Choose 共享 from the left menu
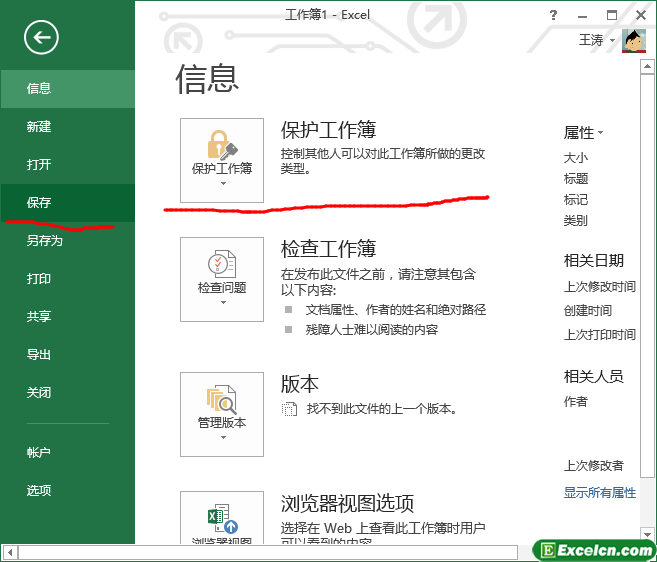 click(39, 316)
